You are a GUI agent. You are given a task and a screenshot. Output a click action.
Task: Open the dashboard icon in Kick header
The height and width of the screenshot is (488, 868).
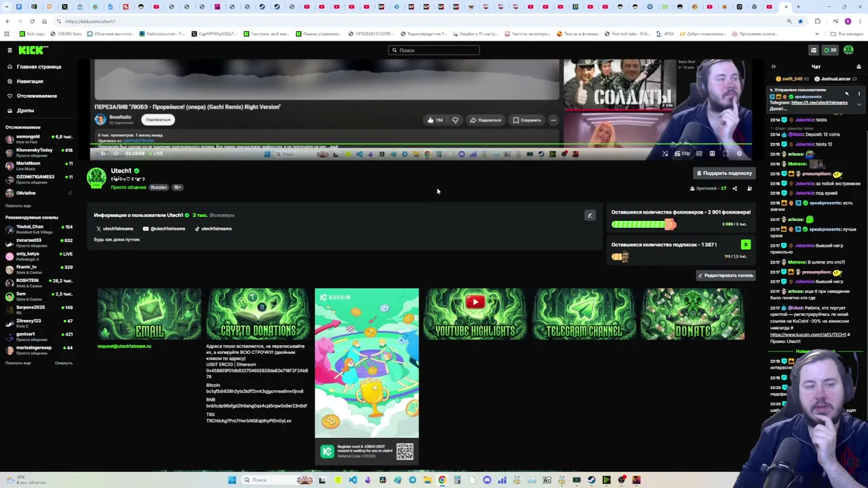[x=814, y=50]
